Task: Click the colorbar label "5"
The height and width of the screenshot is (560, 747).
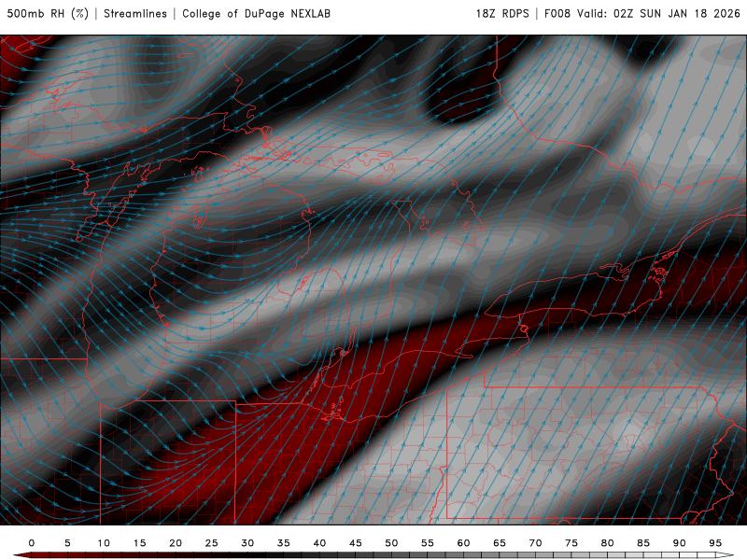Action: [67, 543]
